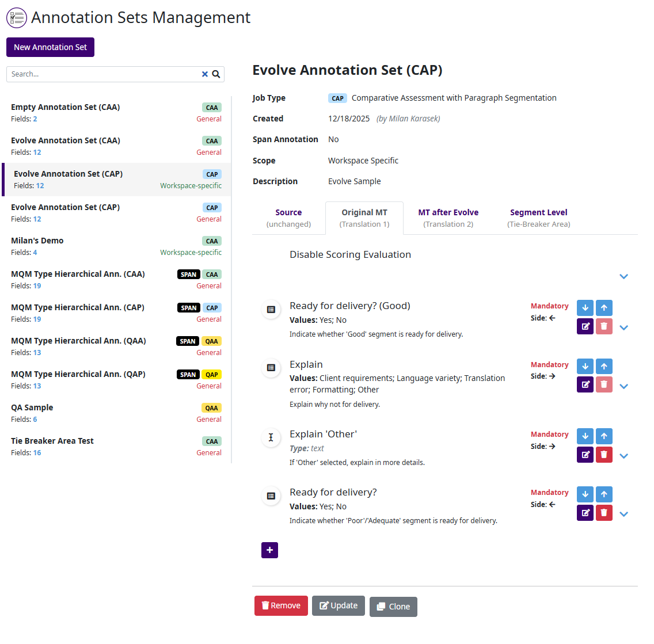654x644 pixels.
Task: Move 'Ready for delivery? (Good)' field down
Action: [585, 307]
